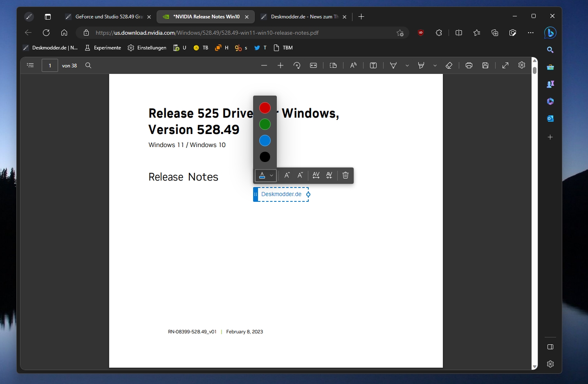Toggle fit to width view
588x384 pixels.
[314, 65]
